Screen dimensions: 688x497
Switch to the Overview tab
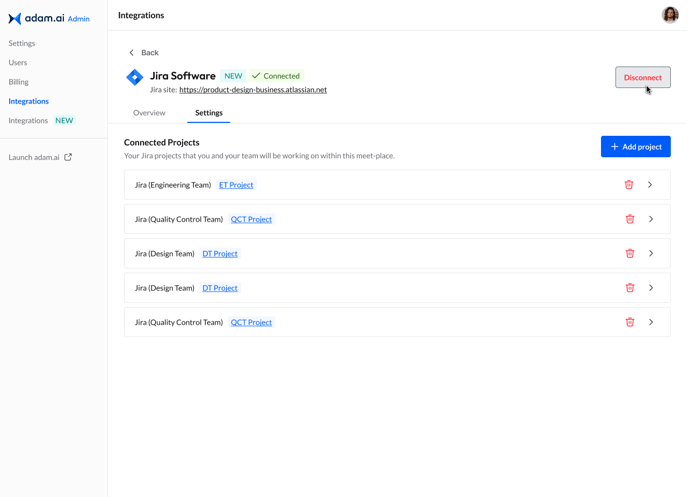149,113
